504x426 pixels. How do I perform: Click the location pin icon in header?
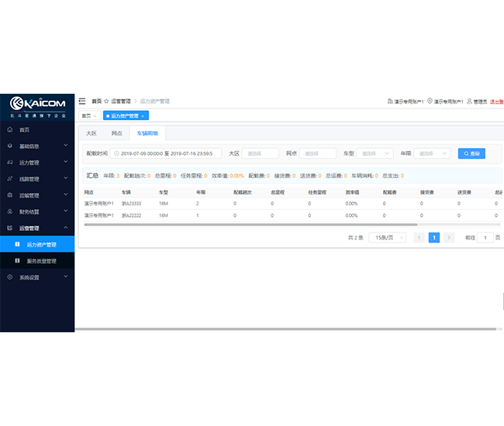(430, 101)
